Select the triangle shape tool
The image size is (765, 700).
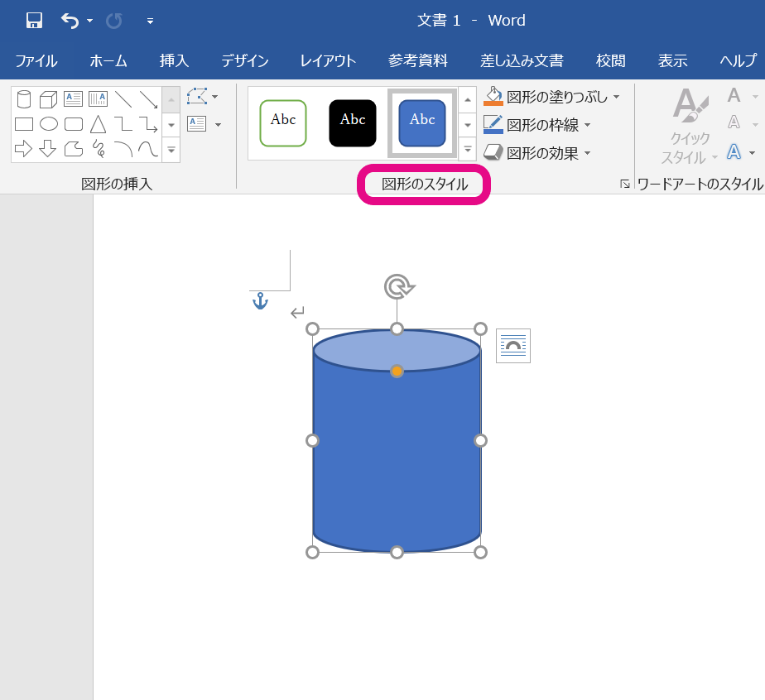click(98, 124)
